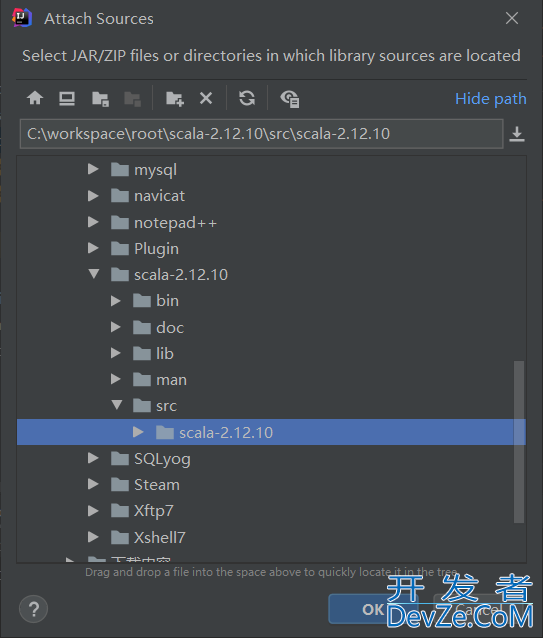Open help question mark button

coord(33,609)
